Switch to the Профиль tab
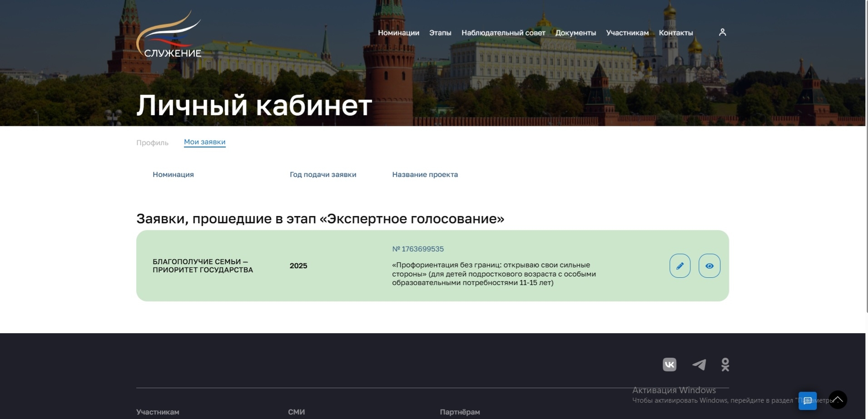The width and height of the screenshot is (868, 419). point(152,143)
